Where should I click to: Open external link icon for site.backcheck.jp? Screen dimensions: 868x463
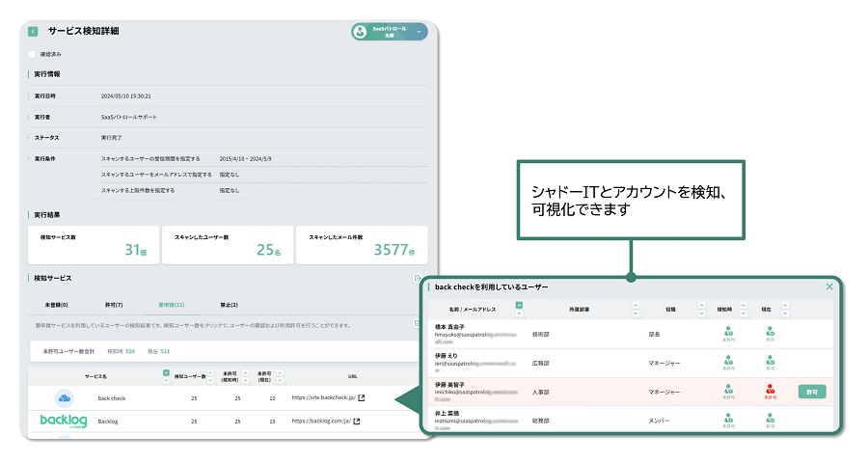tap(361, 397)
